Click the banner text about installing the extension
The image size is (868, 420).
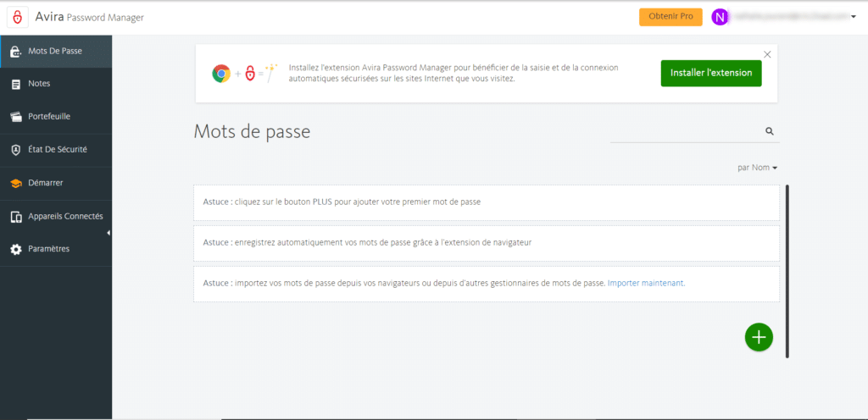pyautogui.click(x=454, y=73)
